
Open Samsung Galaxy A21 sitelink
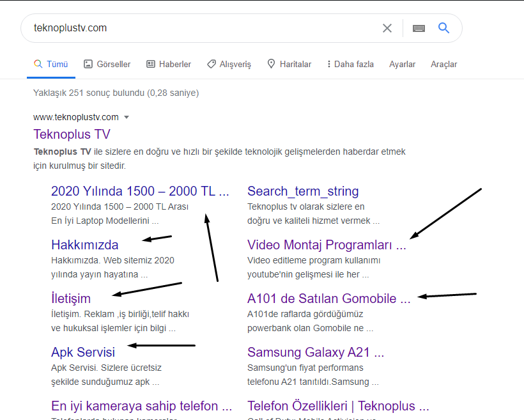[316, 352]
